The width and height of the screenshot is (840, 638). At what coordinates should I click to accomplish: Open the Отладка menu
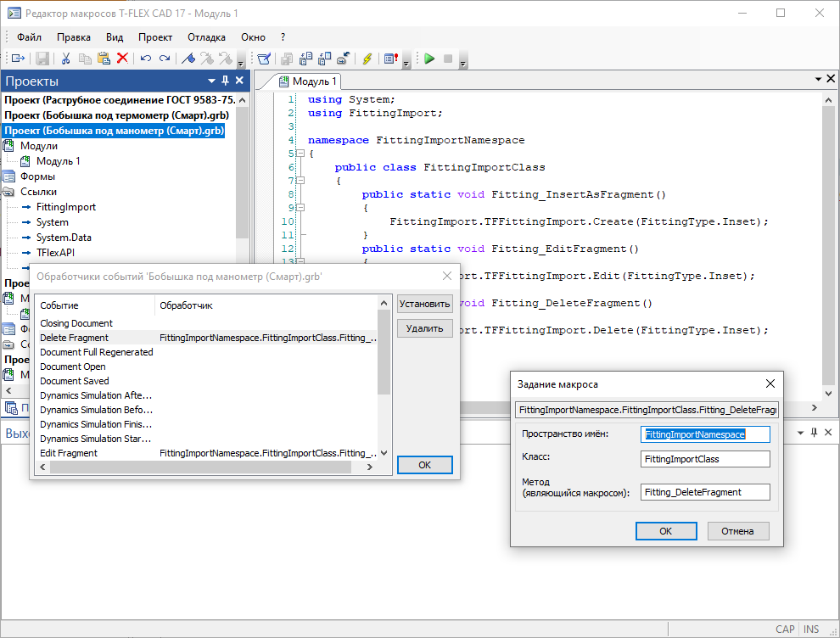(x=206, y=37)
